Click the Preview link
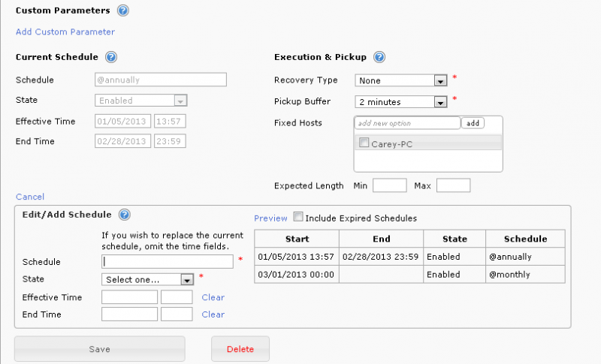 270,218
